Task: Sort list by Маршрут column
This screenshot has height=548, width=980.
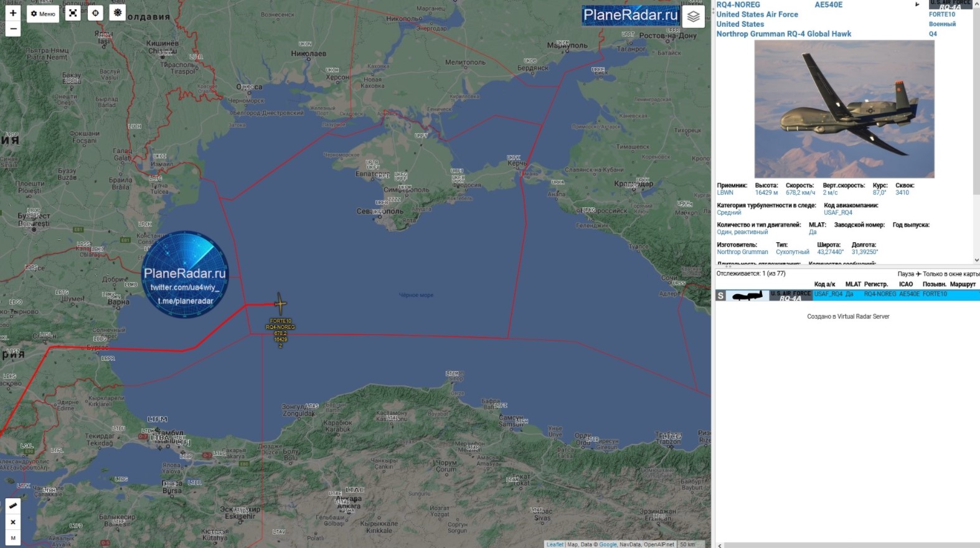Action: (x=963, y=284)
